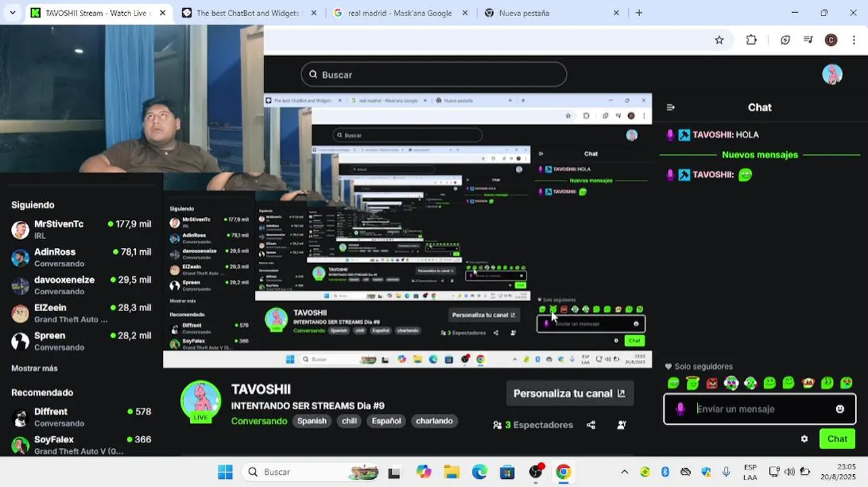868x487 pixels.
Task: Click the TAVOSHII username in HOLA message
Action: [x=713, y=135]
